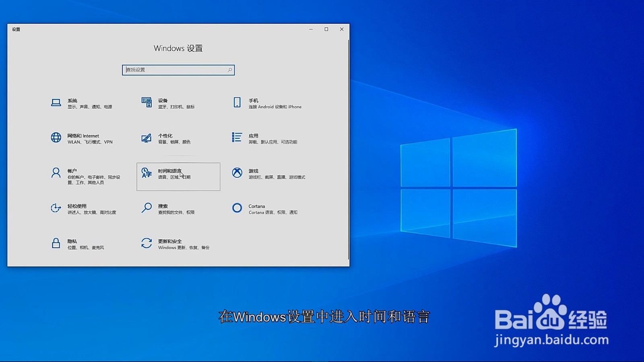The height and width of the screenshot is (362, 644).
Task: Click the 网络和 Internet title
Action: [83, 136]
